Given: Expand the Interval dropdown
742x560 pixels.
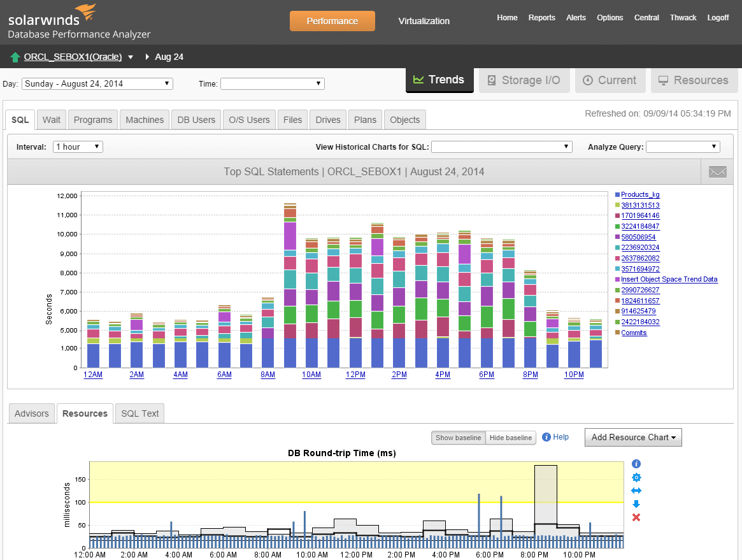Looking at the screenshot, I should click(77, 147).
